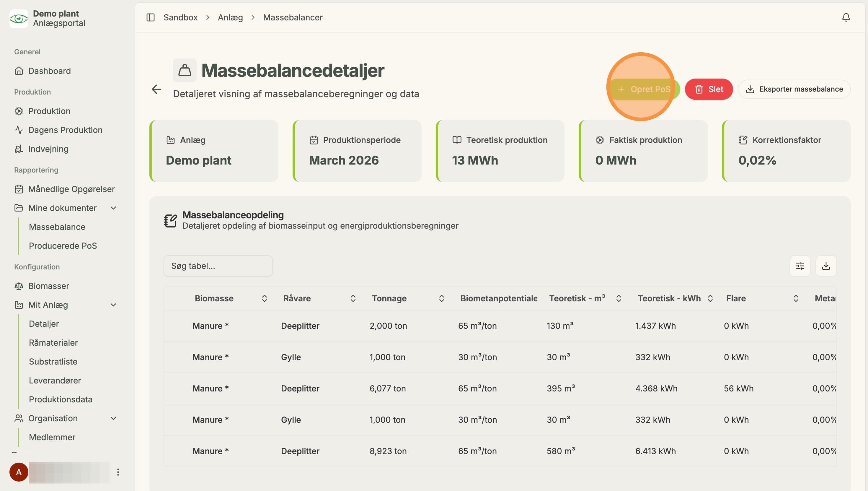
Task: Open user options three-dot menu
Action: tap(118, 472)
